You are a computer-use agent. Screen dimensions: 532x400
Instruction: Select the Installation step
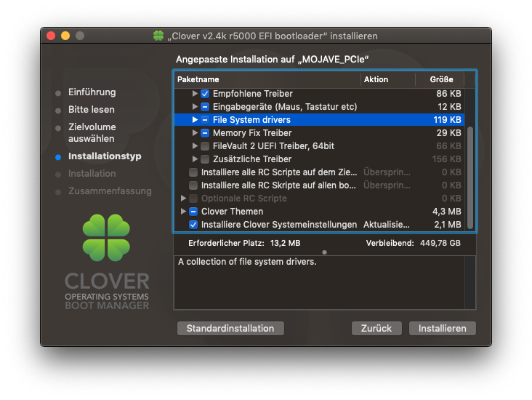(92, 174)
